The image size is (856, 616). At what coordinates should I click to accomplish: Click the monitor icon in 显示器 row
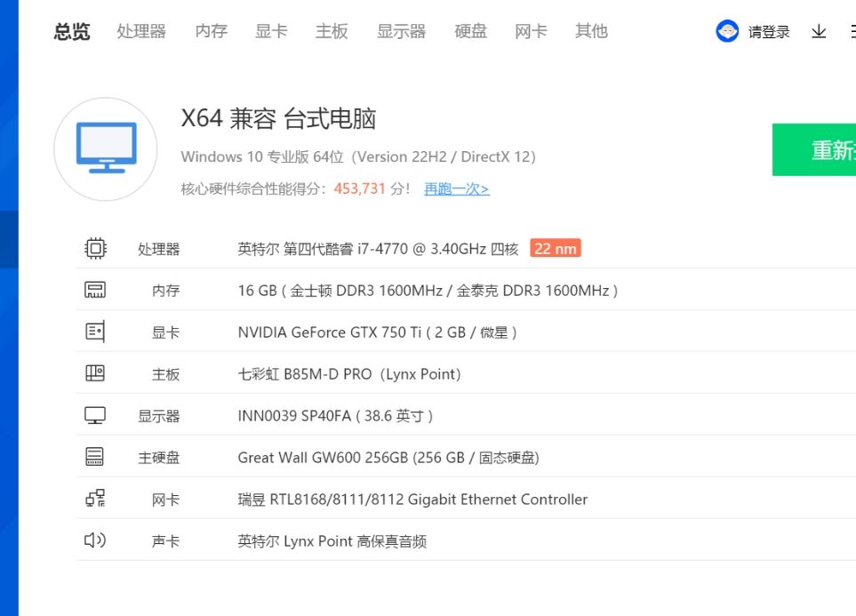tap(95, 416)
